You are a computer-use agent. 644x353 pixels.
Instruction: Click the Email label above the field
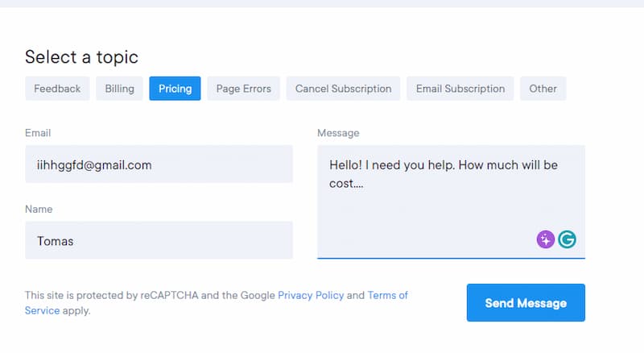coord(38,133)
